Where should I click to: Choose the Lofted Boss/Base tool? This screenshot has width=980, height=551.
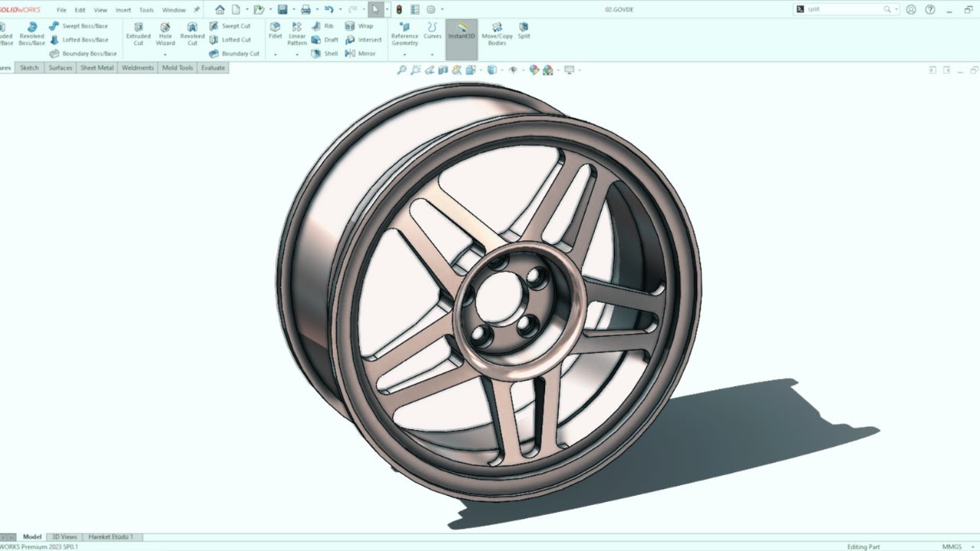(x=78, y=40)
